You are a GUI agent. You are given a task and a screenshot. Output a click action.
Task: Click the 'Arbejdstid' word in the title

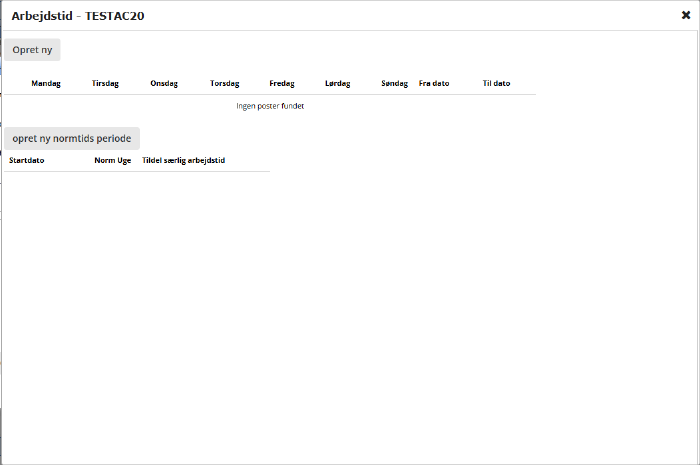(x=41, y=16)
